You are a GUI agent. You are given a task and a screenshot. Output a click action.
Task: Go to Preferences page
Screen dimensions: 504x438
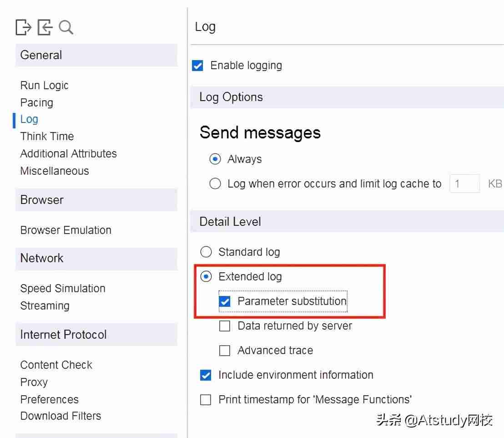(x=50, y=399)
